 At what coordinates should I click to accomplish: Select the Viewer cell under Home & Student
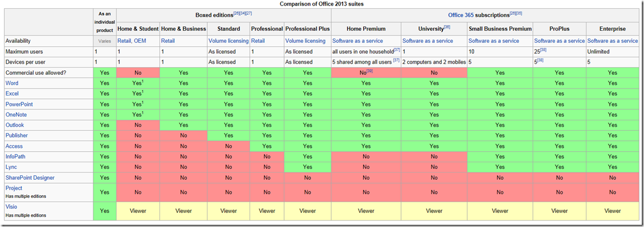coord(138,211)
